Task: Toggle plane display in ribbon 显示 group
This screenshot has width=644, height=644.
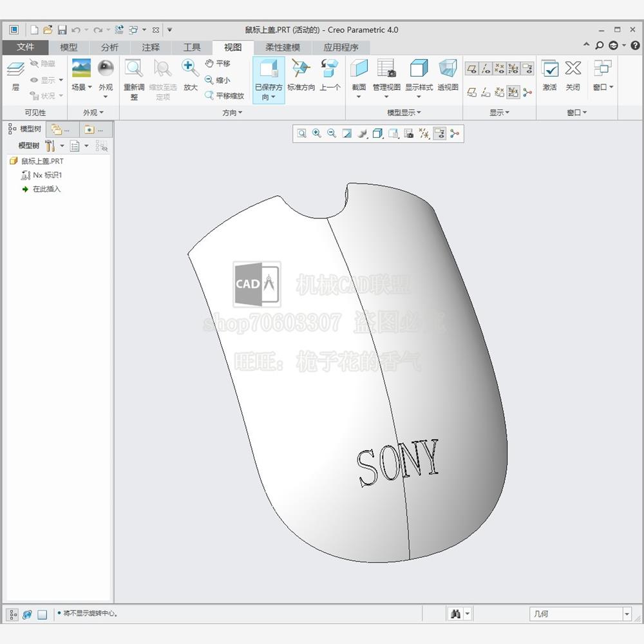Action: pyautogui.click(x=472, y=69)
